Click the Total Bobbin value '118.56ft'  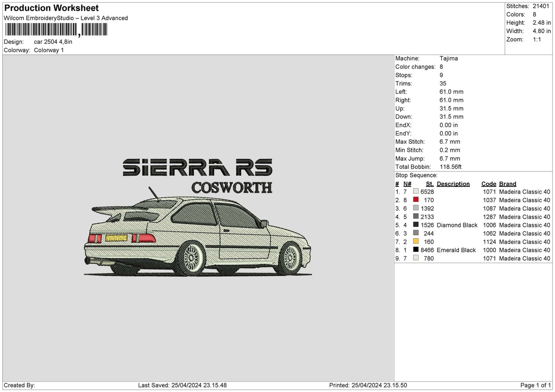tap(450, 167)
